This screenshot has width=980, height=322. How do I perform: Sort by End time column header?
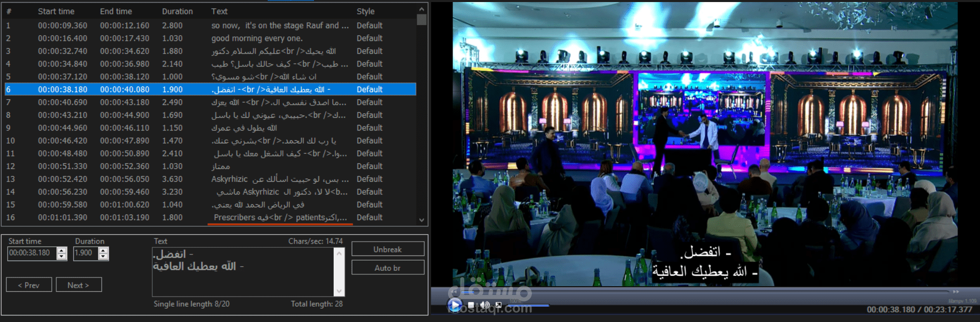click(116, 11)
